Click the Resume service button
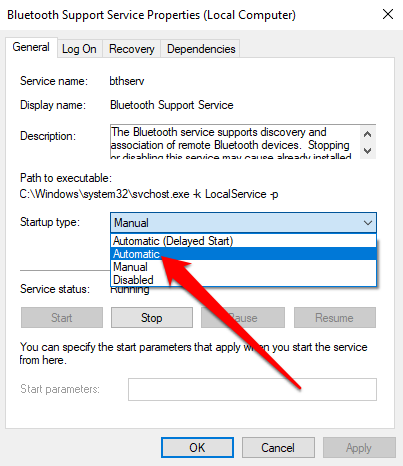This screenshot has height=466, width=403. coord(335,318)
